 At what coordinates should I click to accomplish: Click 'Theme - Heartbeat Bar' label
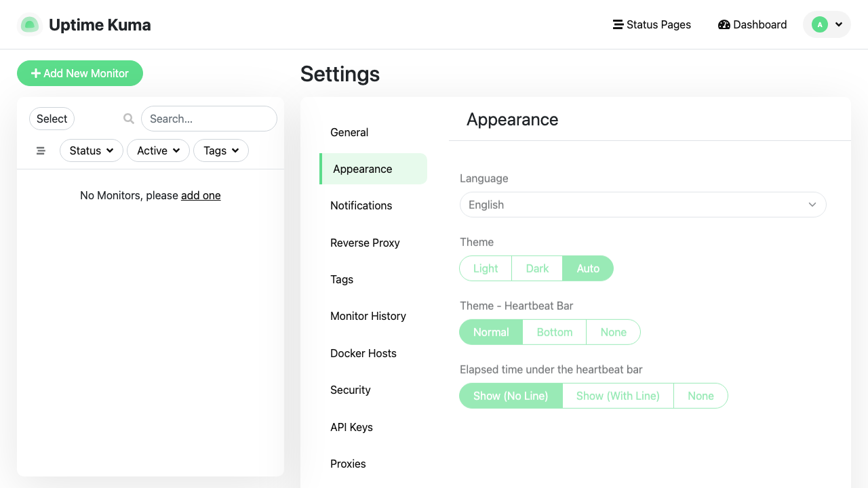coord(516,306)
